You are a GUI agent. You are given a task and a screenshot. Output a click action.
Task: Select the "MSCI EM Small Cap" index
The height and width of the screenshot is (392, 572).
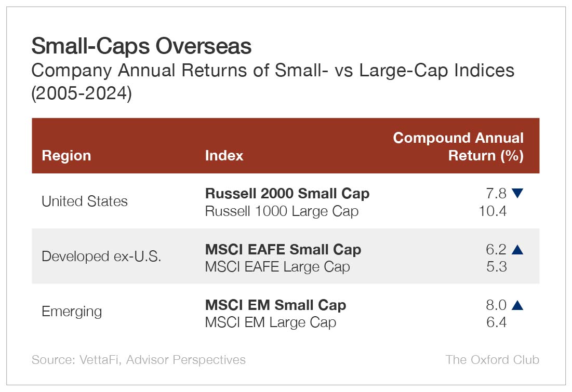coord(275,305)
